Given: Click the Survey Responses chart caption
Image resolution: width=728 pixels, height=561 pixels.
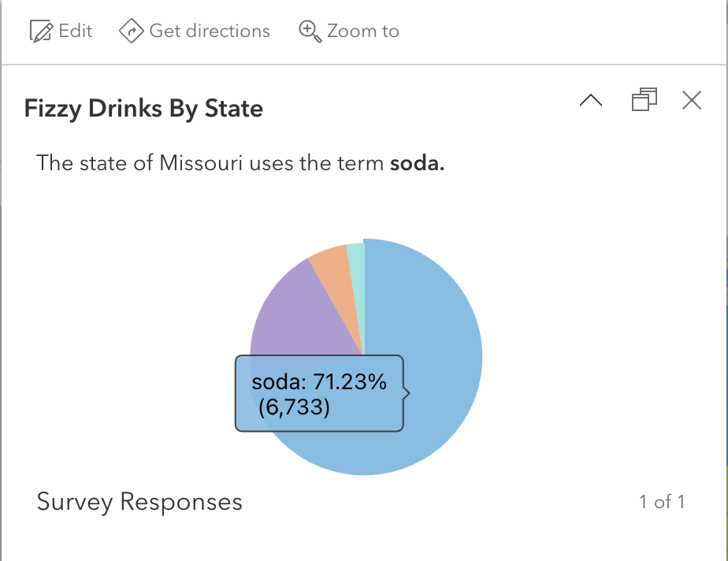Looking at the screenshot, I should (139, 502).
